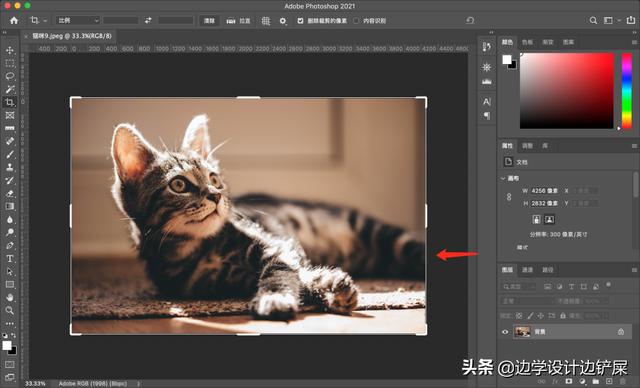Select the Lasso tool
Screen dimensions: 640x388
tap(10, 76)
